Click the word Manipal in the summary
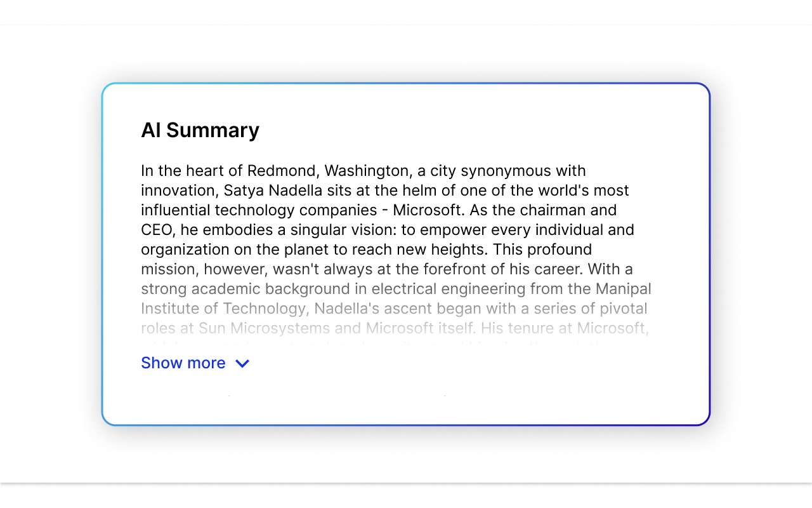The image size is (812, 508). (x=623, y=289)
